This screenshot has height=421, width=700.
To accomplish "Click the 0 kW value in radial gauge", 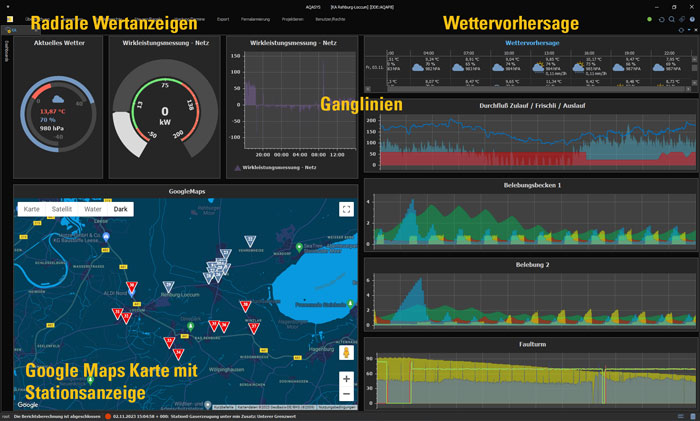I will point(165,116).
